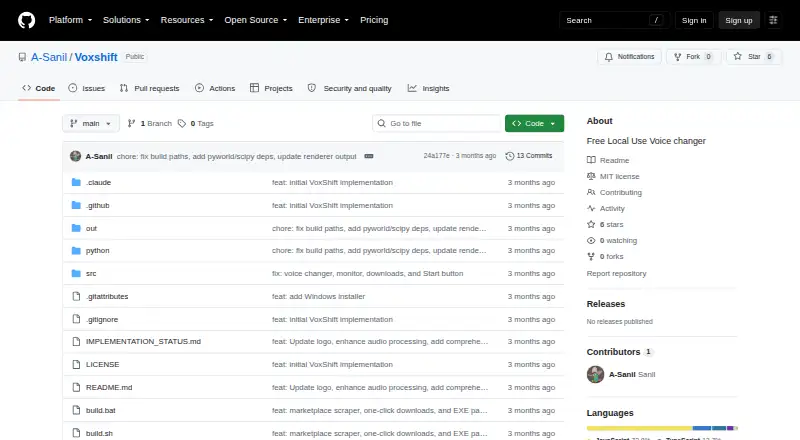Open the python folder
The height and width of the screenshot is (440, 800).
tap(97, 251)
